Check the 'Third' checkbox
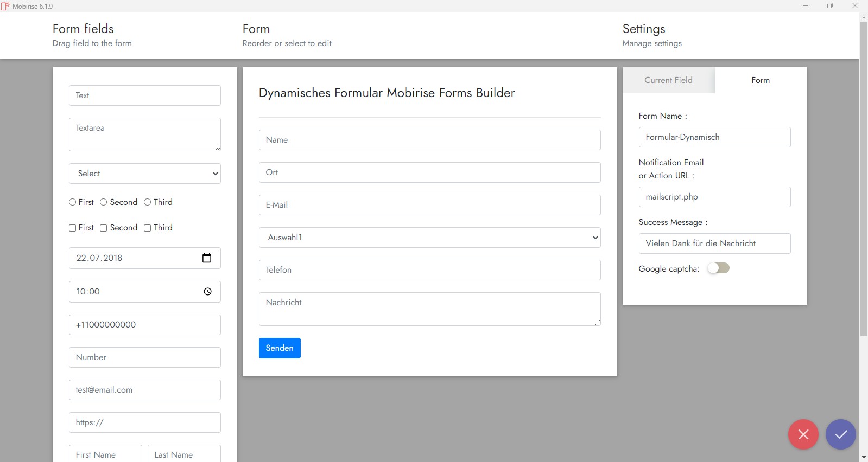The image size is (868, 462). click(148, 228)
